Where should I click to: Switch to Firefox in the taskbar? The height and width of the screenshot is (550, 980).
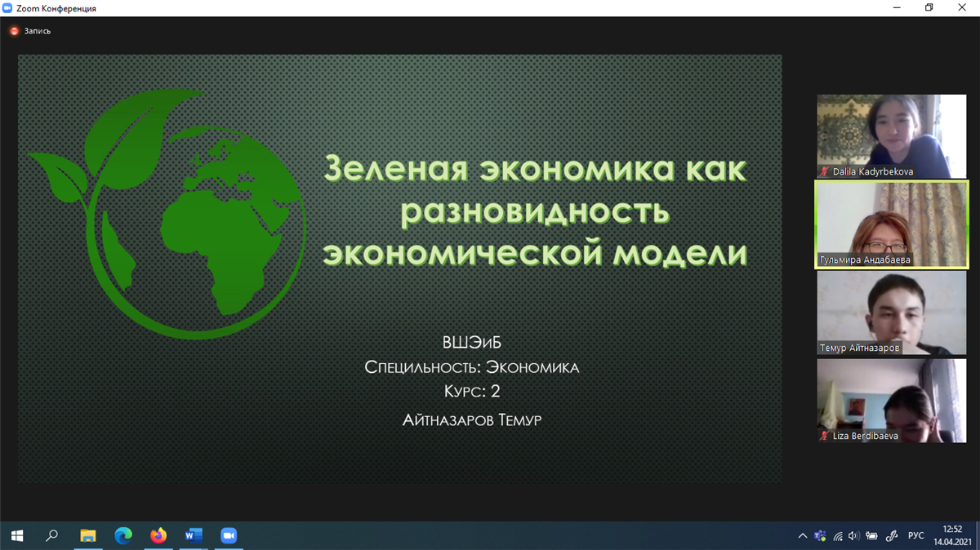click(158, 536)
